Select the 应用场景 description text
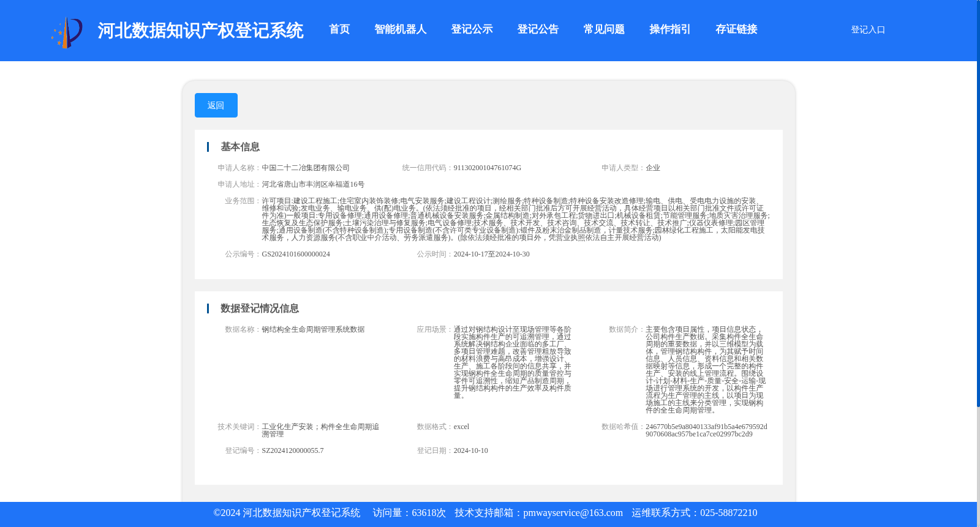The height and width of the screenshot is (527, 980). pyautogui.click(x=513, y=362)
